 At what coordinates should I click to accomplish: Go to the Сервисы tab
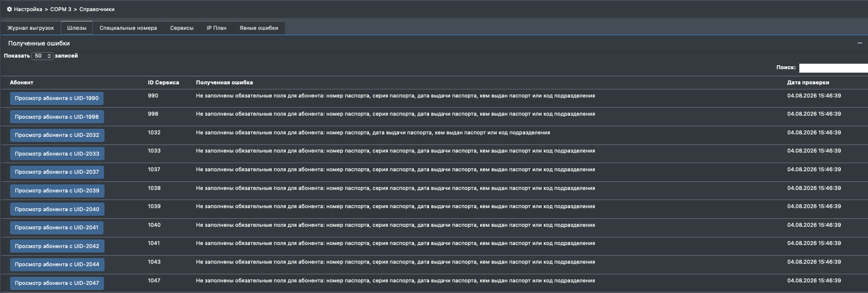click(182, 28)
